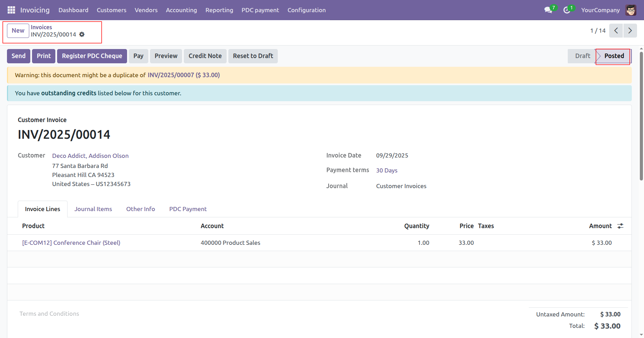Switch to the PDC Payment tab
The width and height of the screenshot is (644, 338).
coord(188,209)
